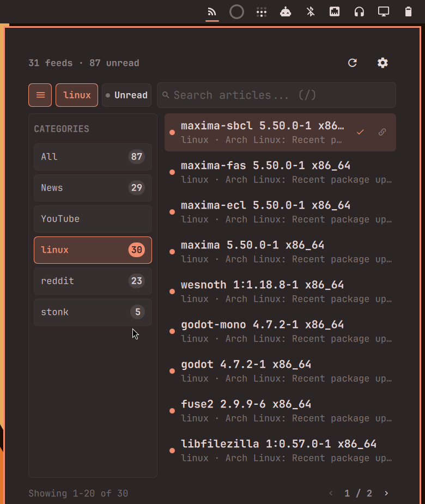Viewport: 425px width, 504px height.
Task: Open fuse2 2.9.9-6 x86_64 article
Action: pos(280,411)
